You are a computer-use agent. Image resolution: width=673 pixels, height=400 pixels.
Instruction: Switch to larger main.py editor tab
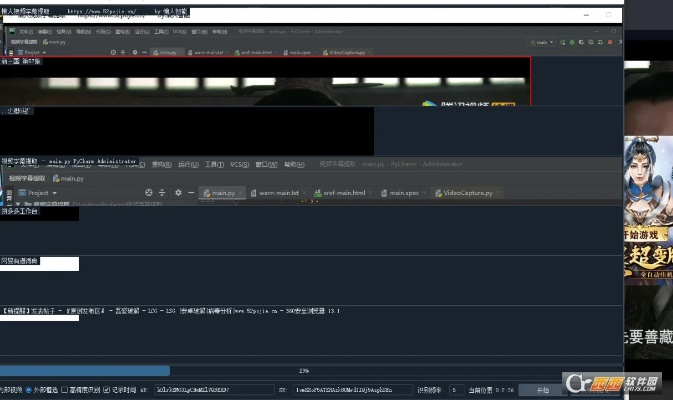click(220, 193)
